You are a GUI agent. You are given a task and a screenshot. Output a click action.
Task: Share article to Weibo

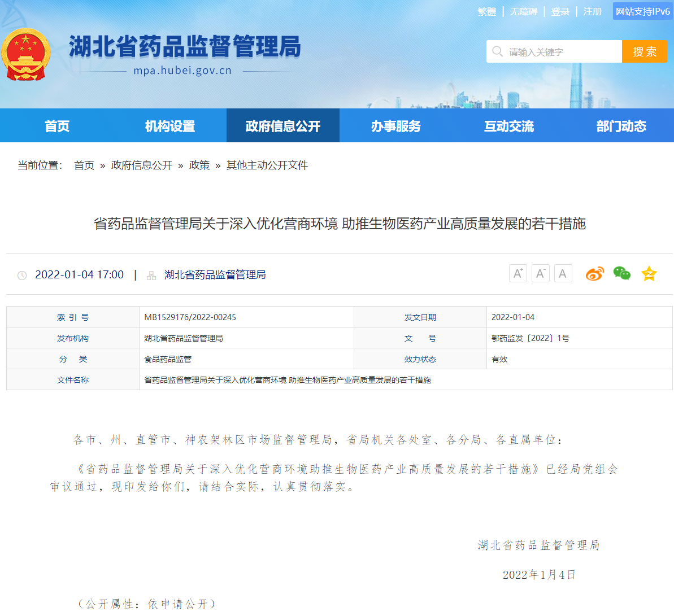(x=594, y=274)
